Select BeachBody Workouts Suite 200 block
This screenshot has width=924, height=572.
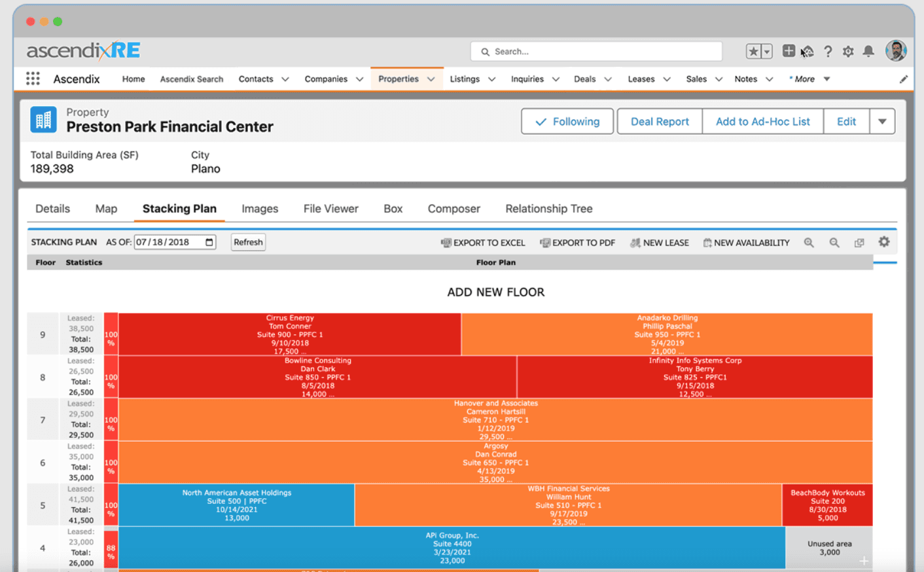(828, 505)
